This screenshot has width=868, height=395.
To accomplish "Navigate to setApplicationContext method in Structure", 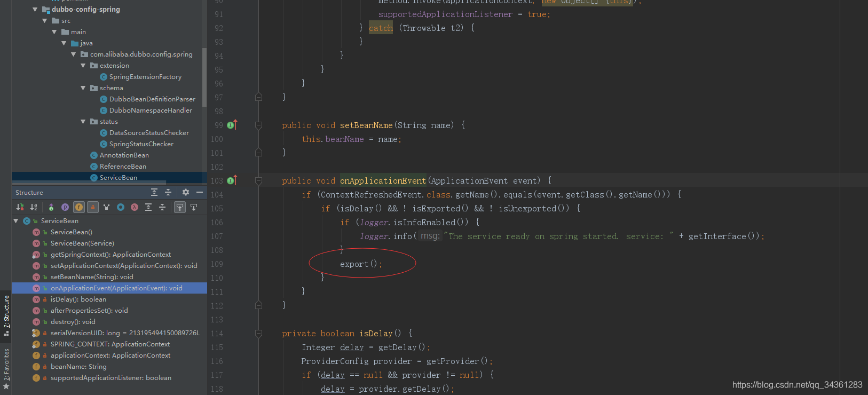I will click(x=124, y=266).
